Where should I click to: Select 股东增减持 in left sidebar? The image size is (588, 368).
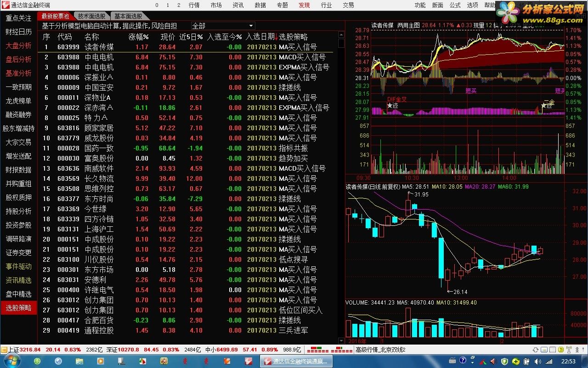pos(18,128)
